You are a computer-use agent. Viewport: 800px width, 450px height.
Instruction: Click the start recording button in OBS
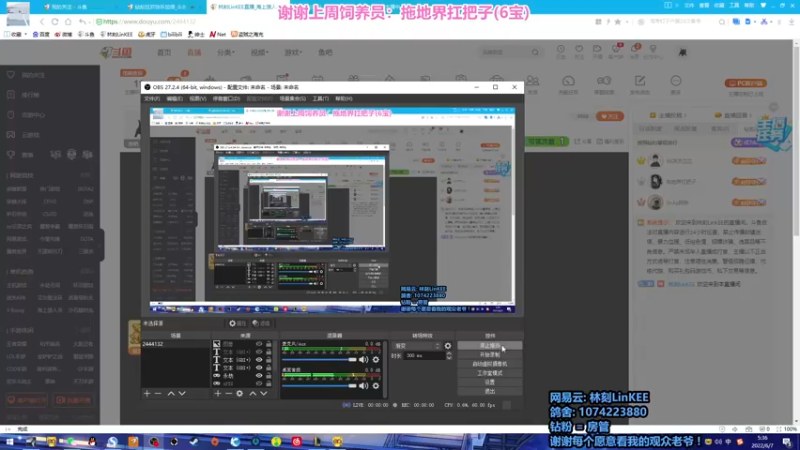pyautogui.click(x=490, y=355)
